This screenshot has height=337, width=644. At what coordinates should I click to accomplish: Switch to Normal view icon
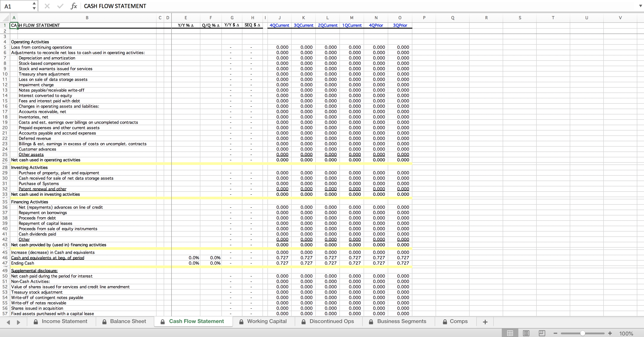click(510, 333)
